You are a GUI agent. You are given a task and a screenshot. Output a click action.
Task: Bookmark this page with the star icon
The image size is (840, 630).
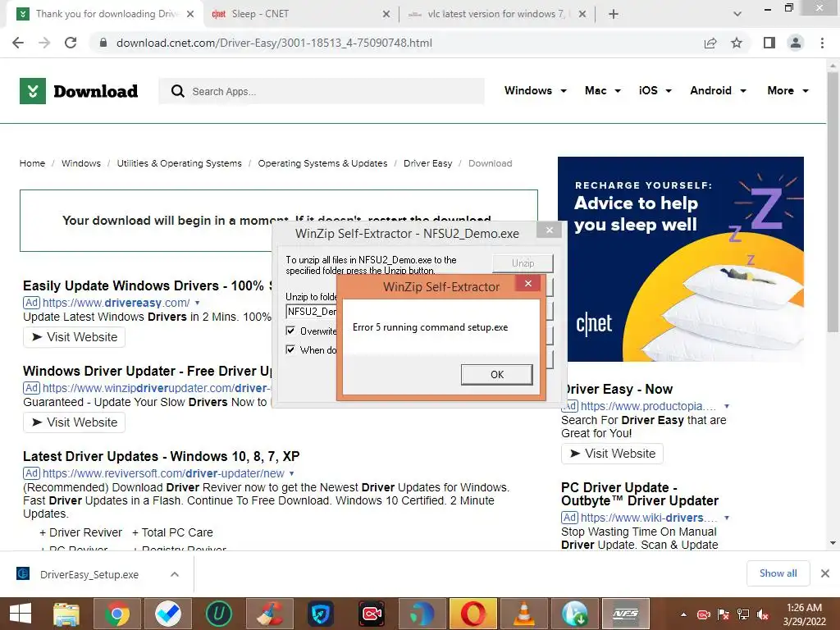[737, 43]
